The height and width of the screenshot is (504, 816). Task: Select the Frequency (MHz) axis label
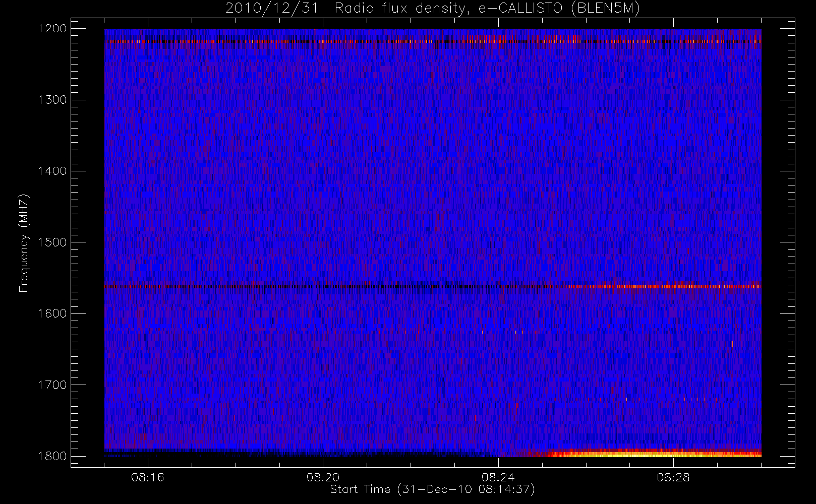(23, 243)
